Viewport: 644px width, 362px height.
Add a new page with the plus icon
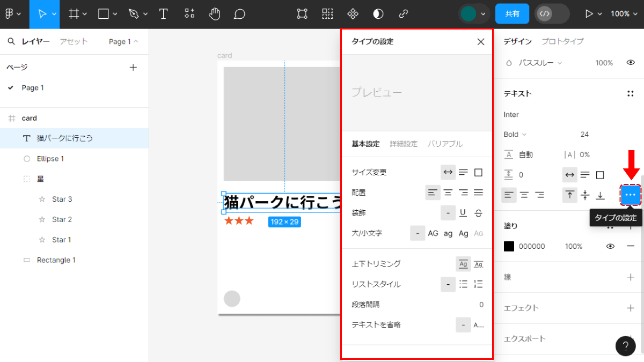point(133,67)
